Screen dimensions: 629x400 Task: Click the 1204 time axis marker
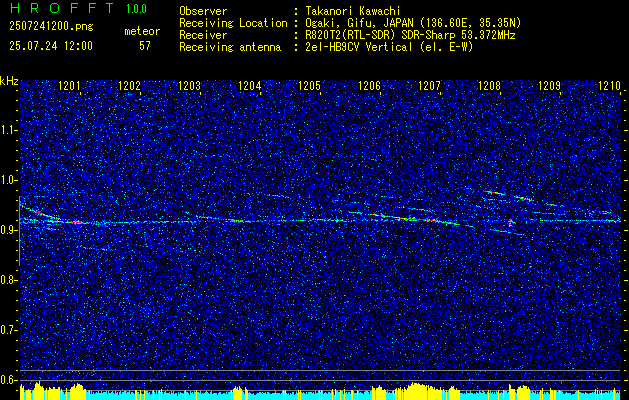(250, 85)
